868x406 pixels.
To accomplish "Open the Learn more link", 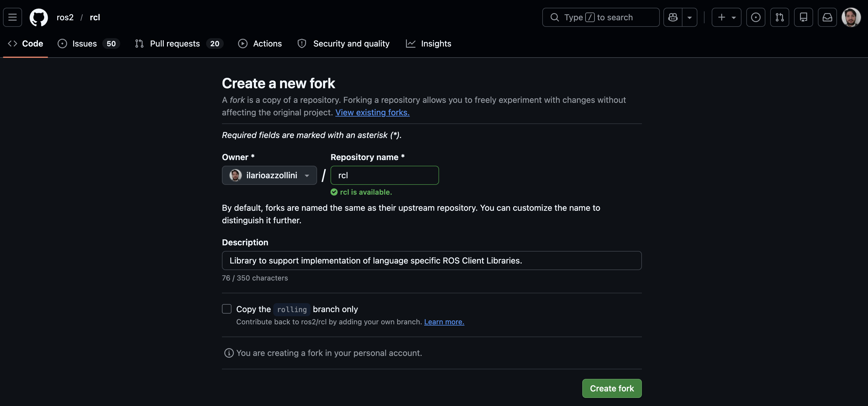I will pos(444,322).
